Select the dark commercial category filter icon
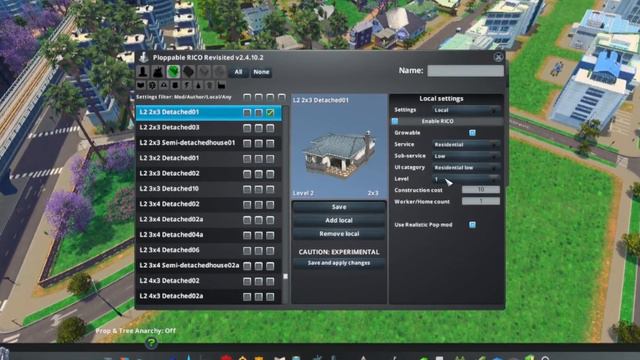Image resolution: width=640 pixels, height=360 pixels. pos(189,72)
